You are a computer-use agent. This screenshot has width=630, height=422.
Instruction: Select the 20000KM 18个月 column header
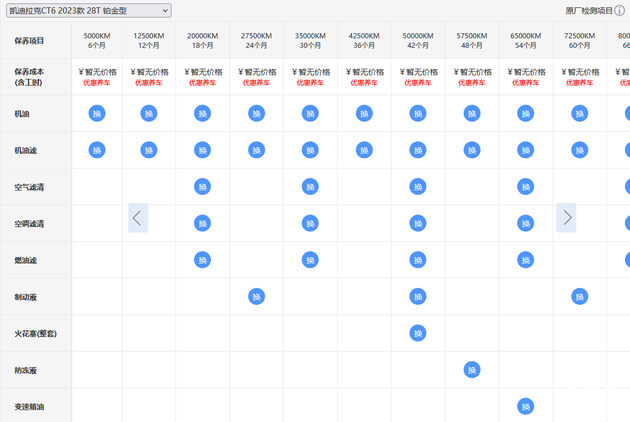point(203,40)
